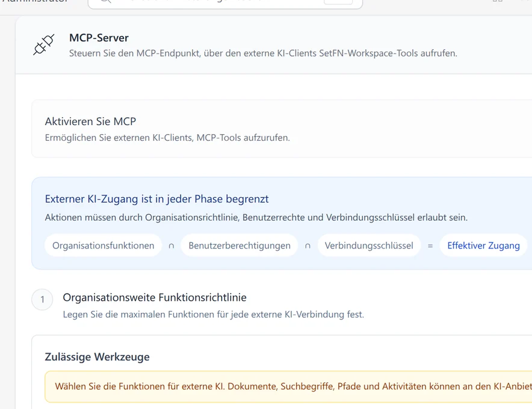Image resolution: width=532 pixels, height=409 pixels.
Task: Click the "Zulässige Werkzeuge" heading
Action: pyautogui.click(x=97, y=357)
